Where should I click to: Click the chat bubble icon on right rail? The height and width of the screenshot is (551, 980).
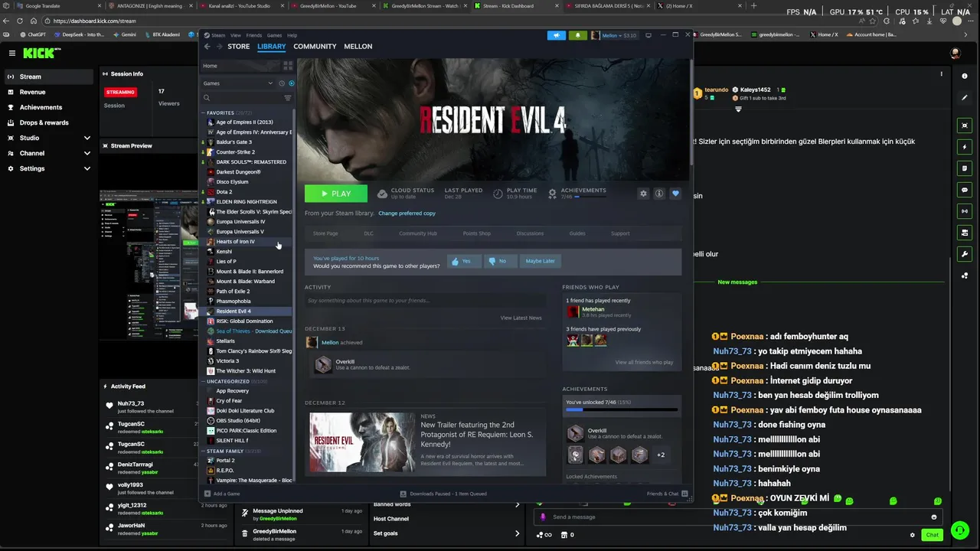tap(965, 190)
